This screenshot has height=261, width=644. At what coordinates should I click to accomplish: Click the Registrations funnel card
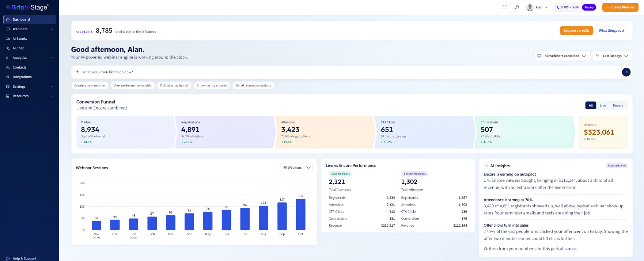[226, 132]
